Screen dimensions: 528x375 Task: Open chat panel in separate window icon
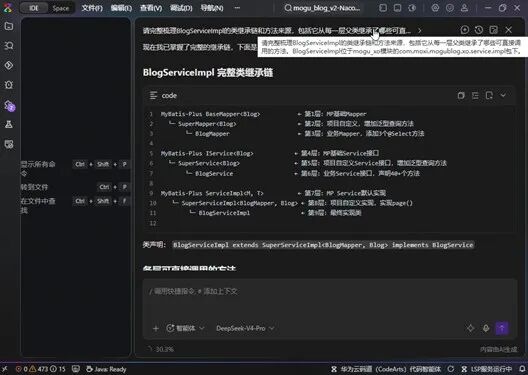tap(494, 30)
